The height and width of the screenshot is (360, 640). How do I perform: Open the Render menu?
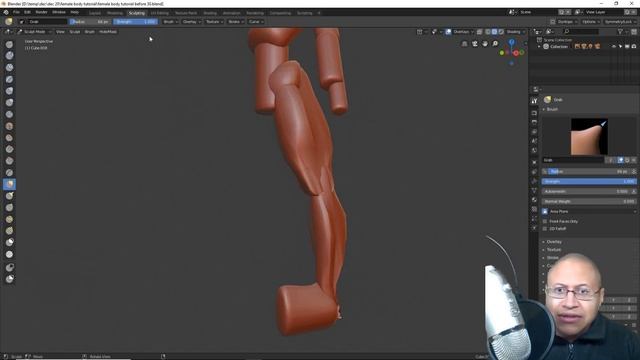click(41, 12)
